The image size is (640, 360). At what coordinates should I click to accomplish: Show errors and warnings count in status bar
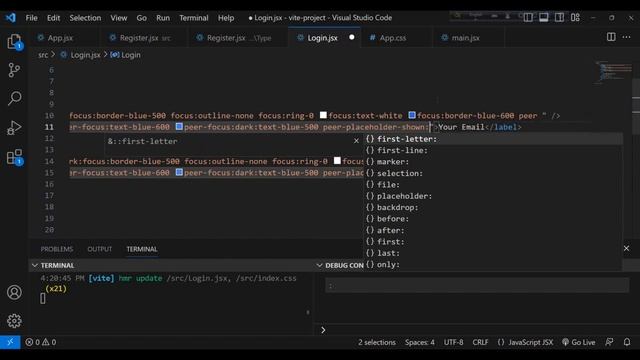pos(41,342)
